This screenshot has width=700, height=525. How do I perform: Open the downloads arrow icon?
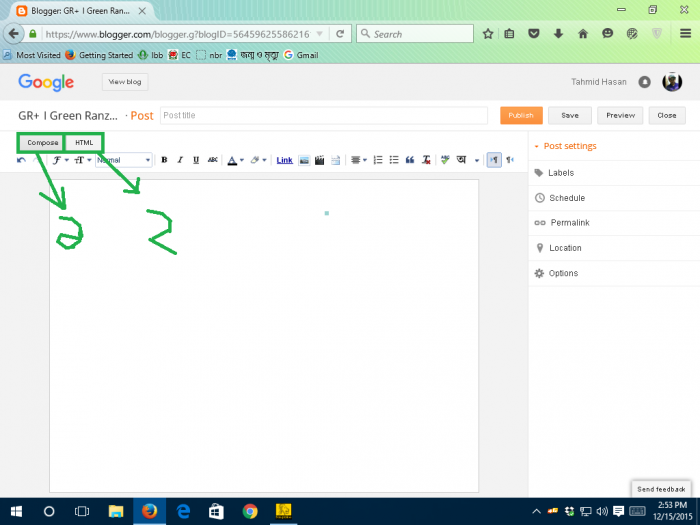558,34
